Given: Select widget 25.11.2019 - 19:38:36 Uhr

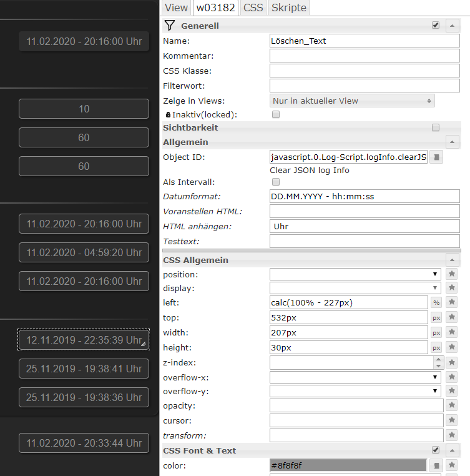Looking at the screenshot, I should tap(84, 397).
